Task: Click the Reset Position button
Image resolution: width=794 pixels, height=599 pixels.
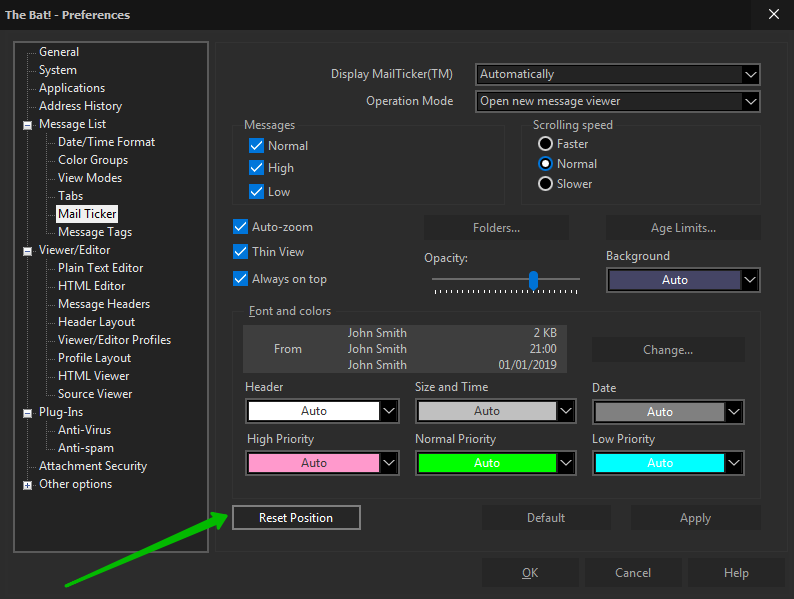Action: pos(296,517)
